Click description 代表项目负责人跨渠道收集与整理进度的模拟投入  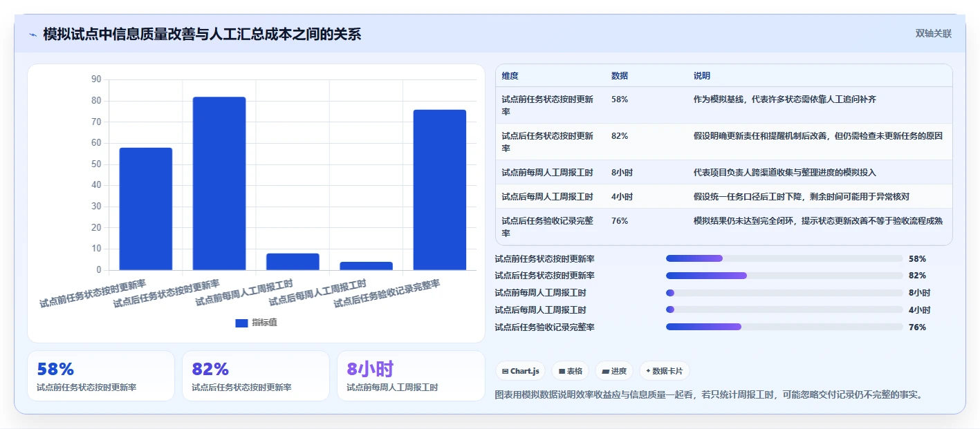point(785,172)
